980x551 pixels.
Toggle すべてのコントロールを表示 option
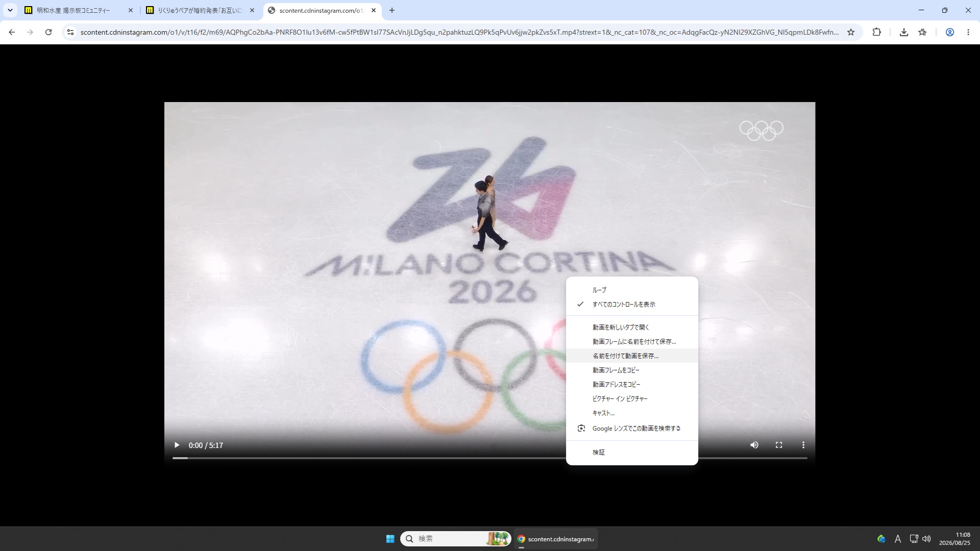[632, 304]
